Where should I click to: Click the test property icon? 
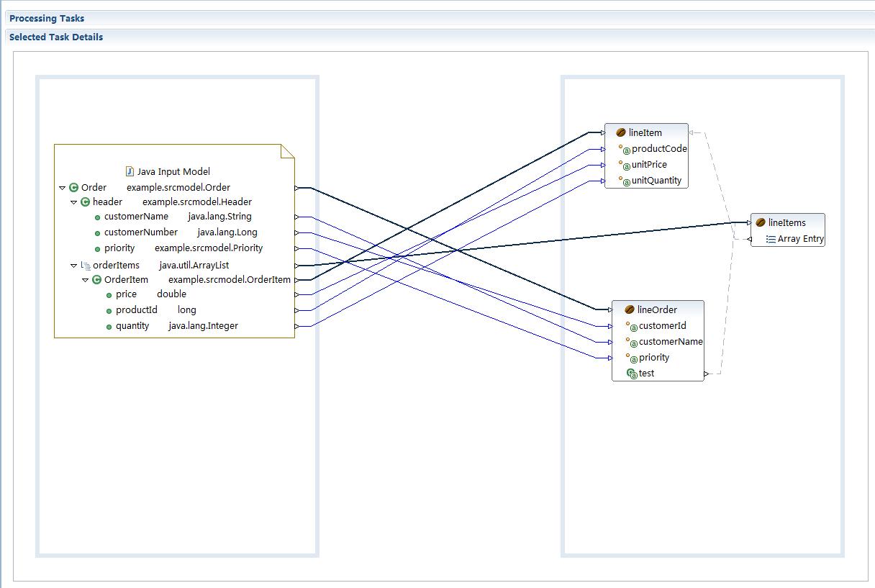tap(632, 374)
